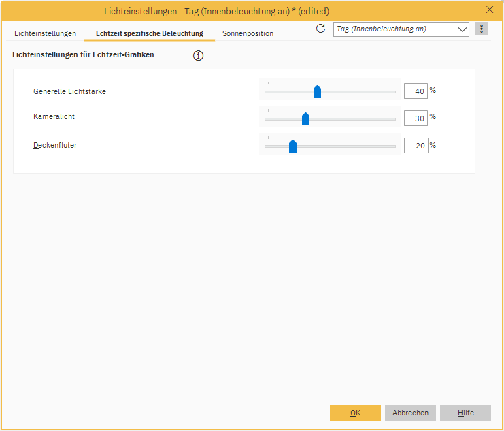Click the Kameralicht slider handle
The width and height of the screenshot is (504, 431).
[305, 119]
